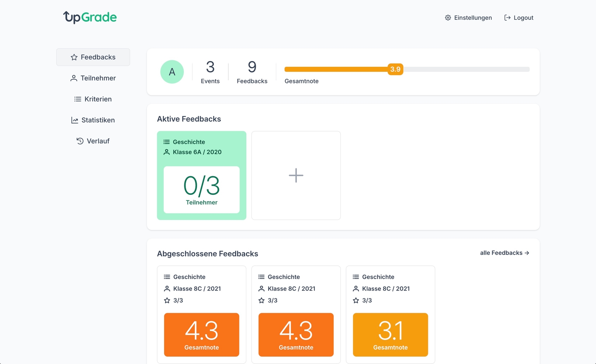Click the 3 Events counter
The height and width of the screenshot is (364, 596).
pyautogui.click(x=210, y=72)
